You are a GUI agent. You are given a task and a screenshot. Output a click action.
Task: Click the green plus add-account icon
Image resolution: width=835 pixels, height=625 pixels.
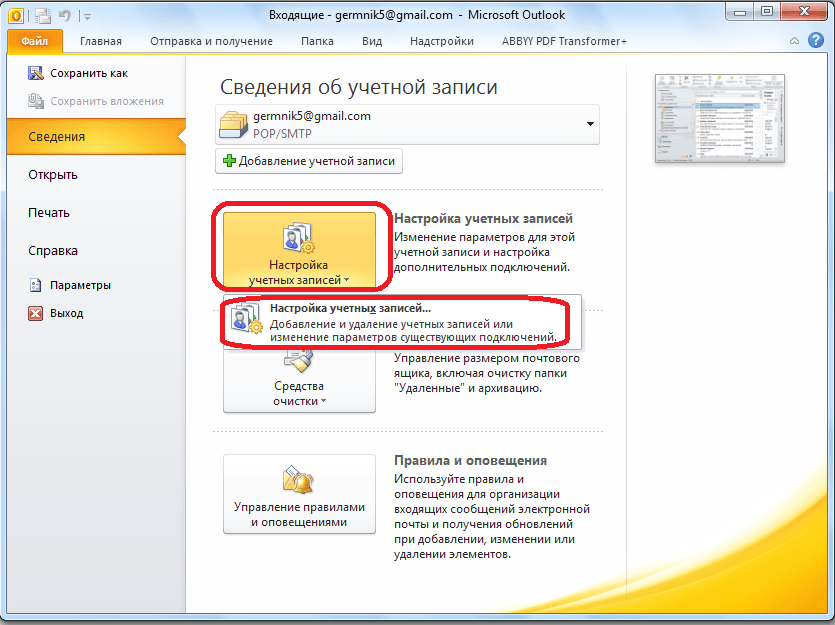coord(228,161)
